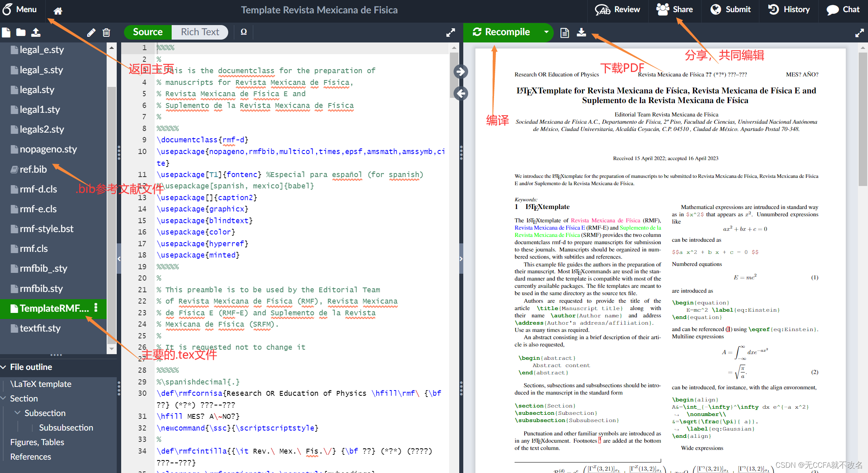Screen dimensions: 868x473
Task: Expand the editor to full width
Action: 450,32
